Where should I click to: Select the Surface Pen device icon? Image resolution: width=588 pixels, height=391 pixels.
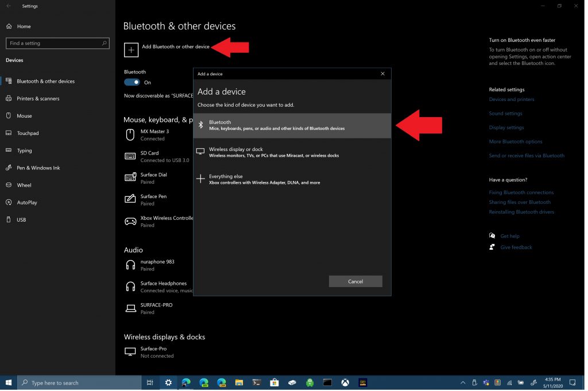tap(130, 199)
